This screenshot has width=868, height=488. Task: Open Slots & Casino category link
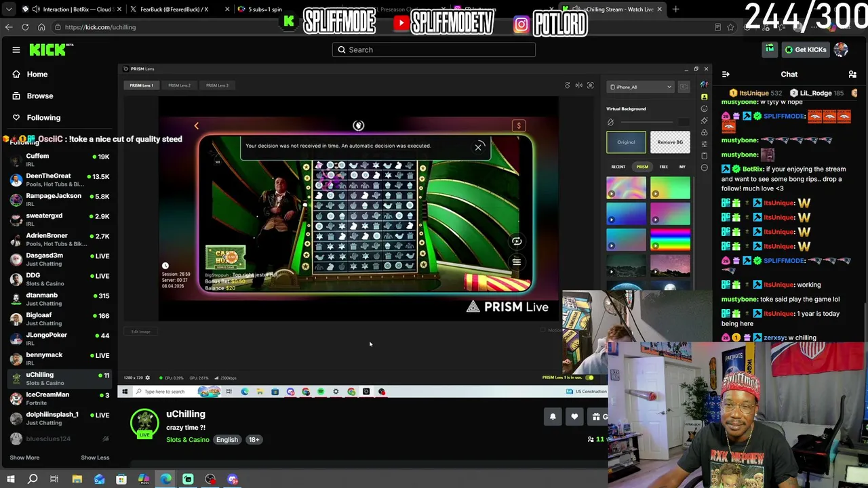click(x=188, y=440)
